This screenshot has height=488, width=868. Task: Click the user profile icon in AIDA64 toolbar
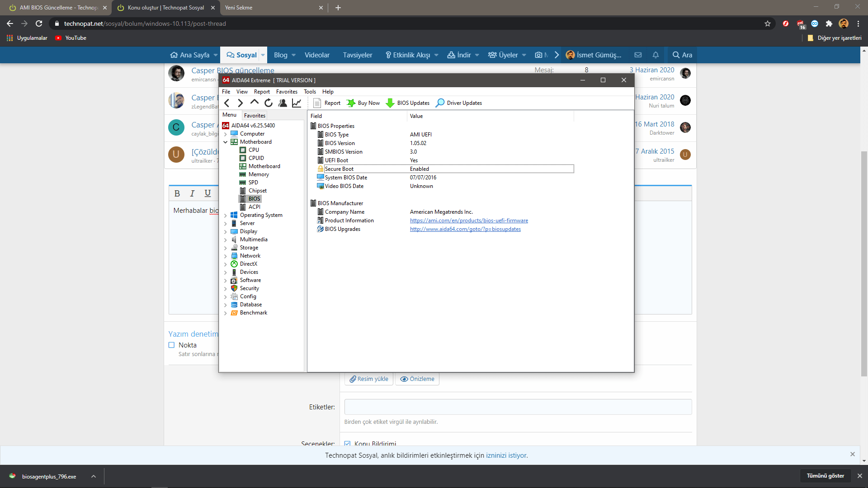click(283, 103)
